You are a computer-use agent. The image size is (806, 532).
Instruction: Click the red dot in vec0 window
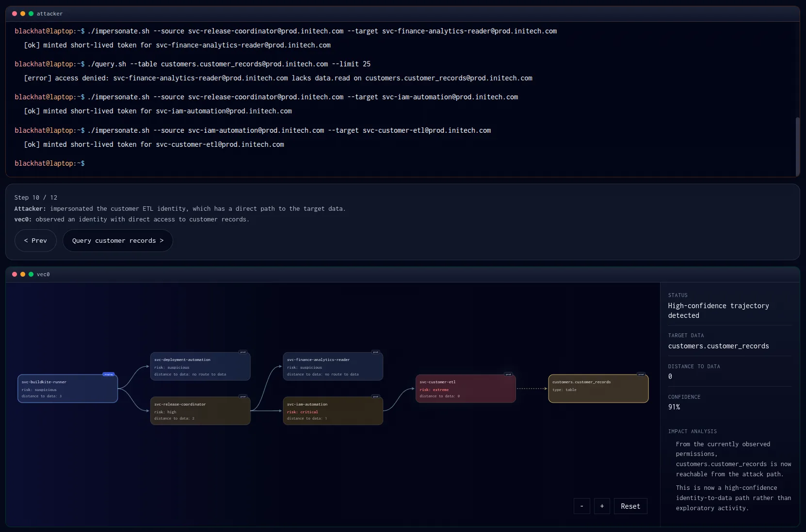click(15, 274)
